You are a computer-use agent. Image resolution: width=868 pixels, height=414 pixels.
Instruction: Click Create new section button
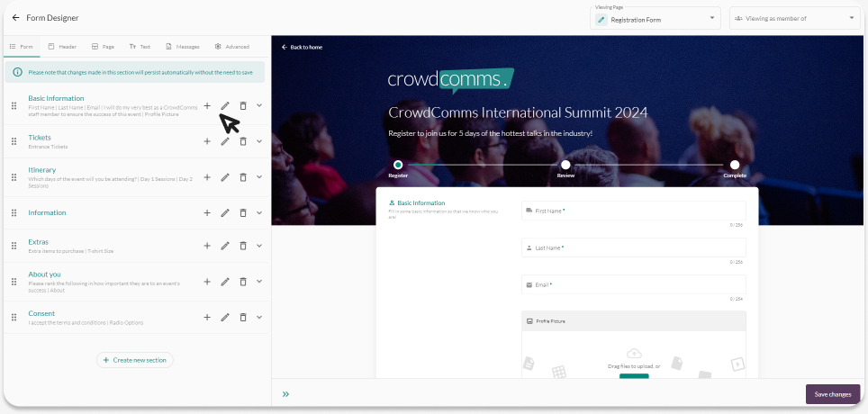135,360
